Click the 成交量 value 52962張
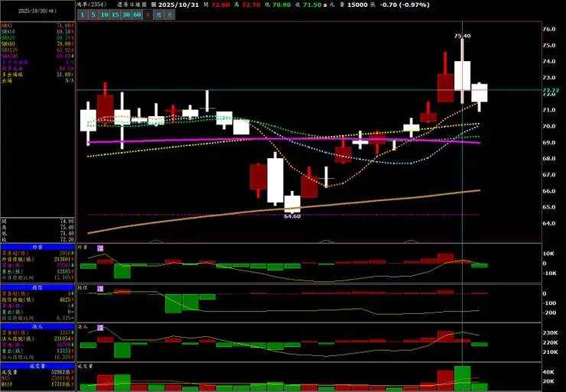 click(x=63, y=372)
